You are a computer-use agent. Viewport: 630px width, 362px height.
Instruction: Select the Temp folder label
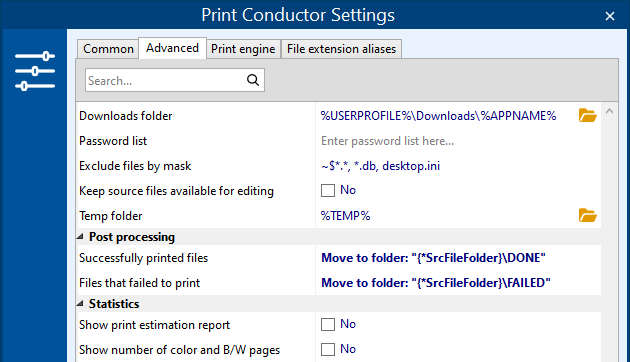pyautogui.click(x=110, y=216)
